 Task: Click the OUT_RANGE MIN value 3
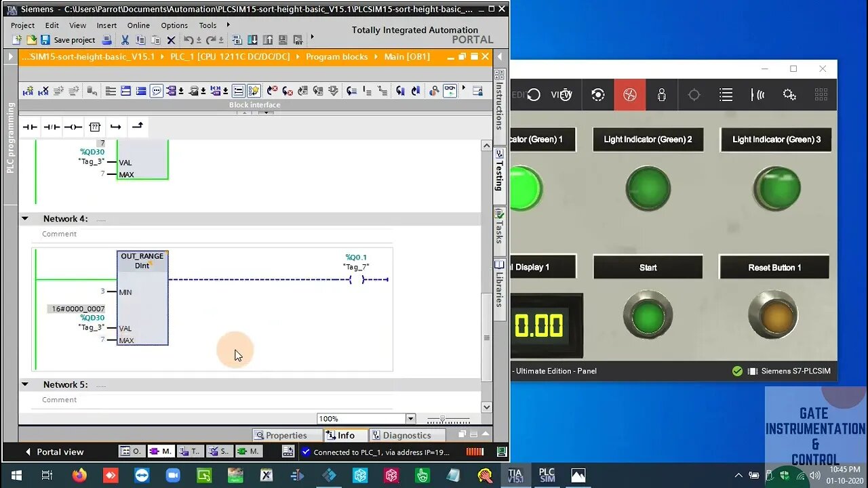click(103, 291)
